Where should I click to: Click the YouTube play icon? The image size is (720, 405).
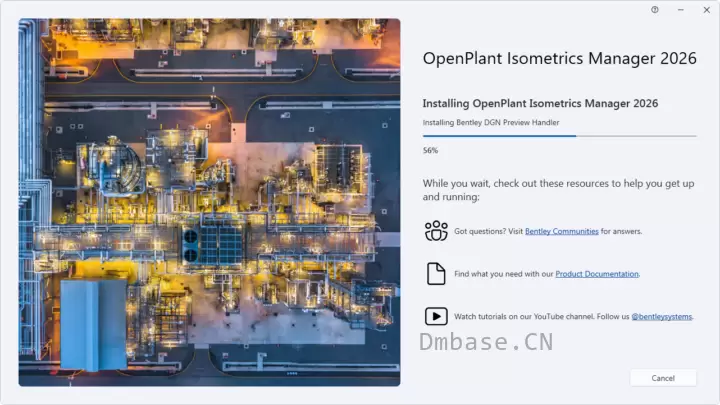tap(436, 316)
